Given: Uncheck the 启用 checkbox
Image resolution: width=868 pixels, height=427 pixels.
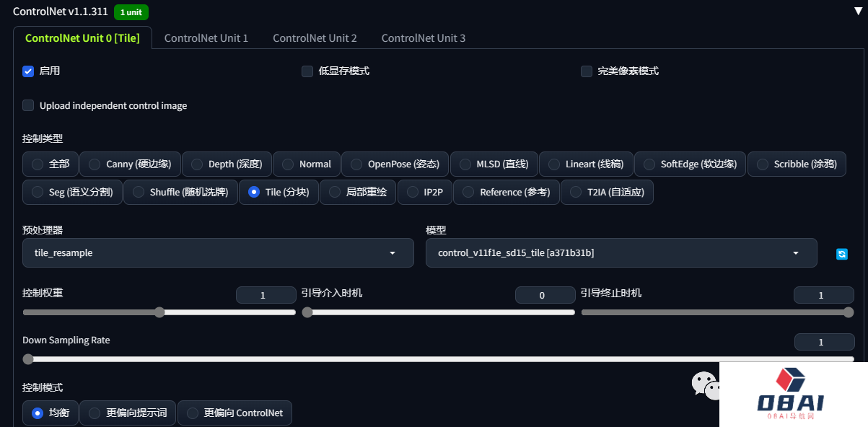Looking at the screenshot, I should click(29, 71).
